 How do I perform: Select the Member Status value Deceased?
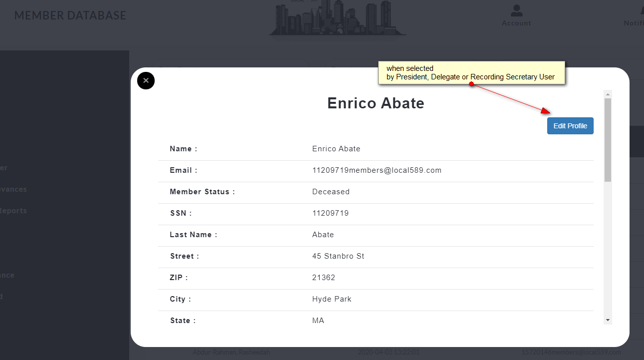[x=331, y=192]
